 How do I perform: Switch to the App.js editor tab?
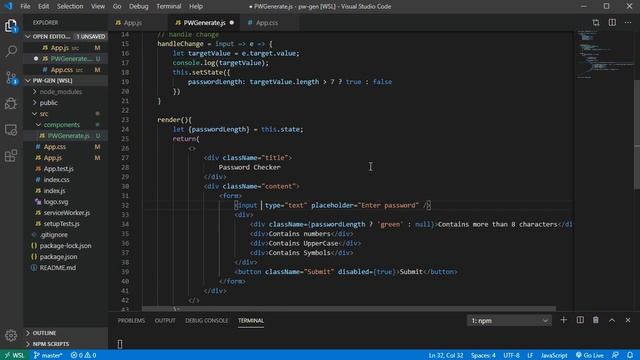[x=138, y=22]
